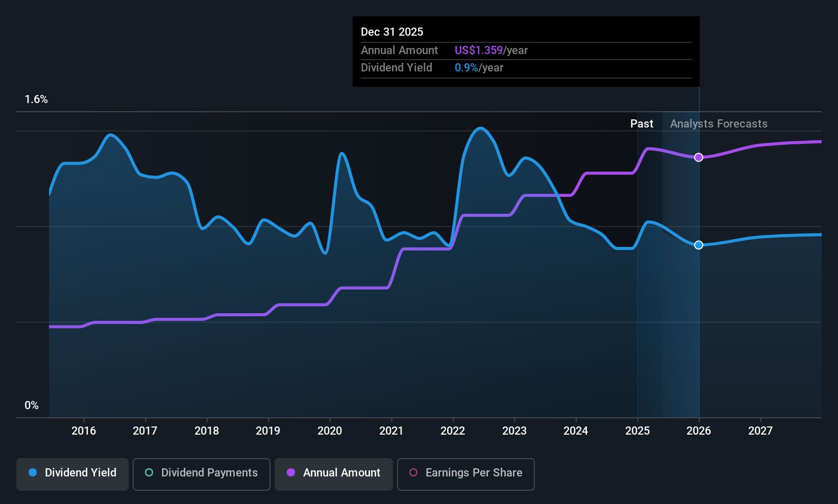Viewport: 838px width, 504px height.
Task: Click the tooltip Annual Amount label
Action: pyautogui.click(x=399, y=51)
